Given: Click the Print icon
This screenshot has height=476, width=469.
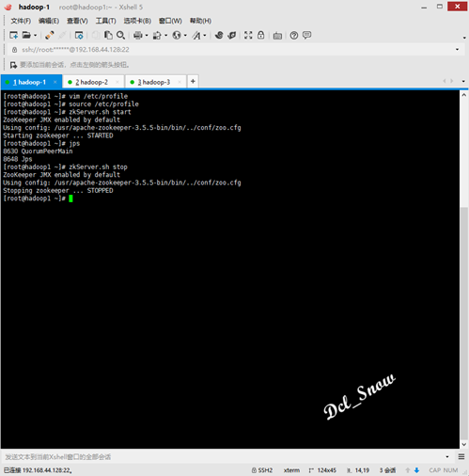Looking at the screenshot, I should [138, 36].
